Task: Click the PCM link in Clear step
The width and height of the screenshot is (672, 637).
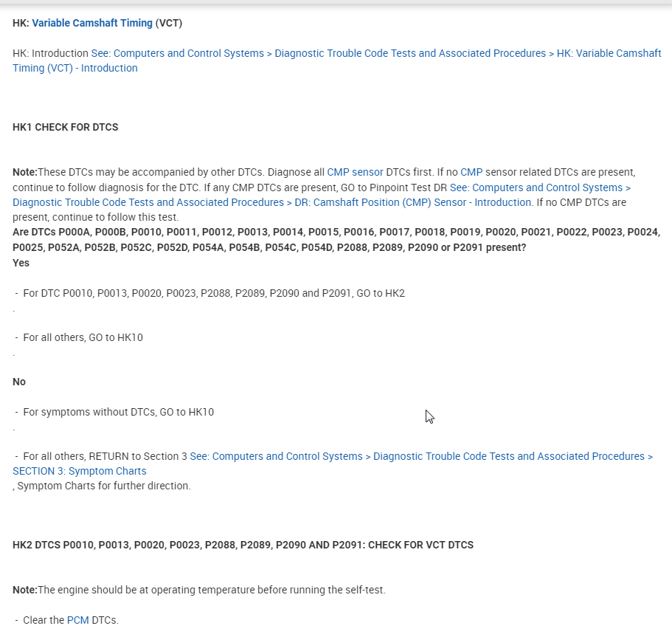Action: [x=77, y=620]
